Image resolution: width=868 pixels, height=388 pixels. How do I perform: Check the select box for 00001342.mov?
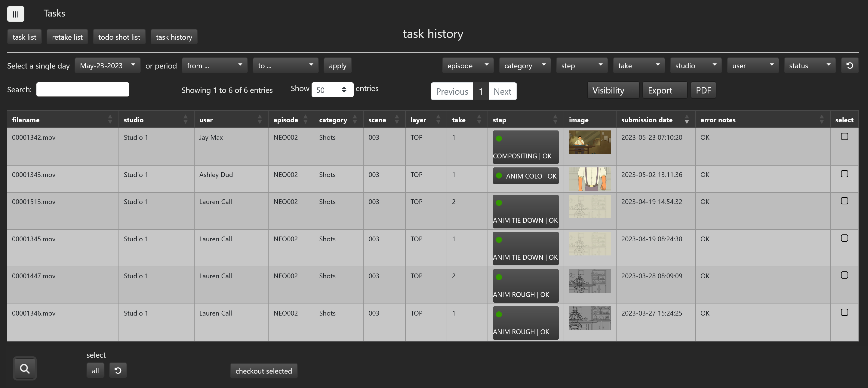click(x=844, y=136)
